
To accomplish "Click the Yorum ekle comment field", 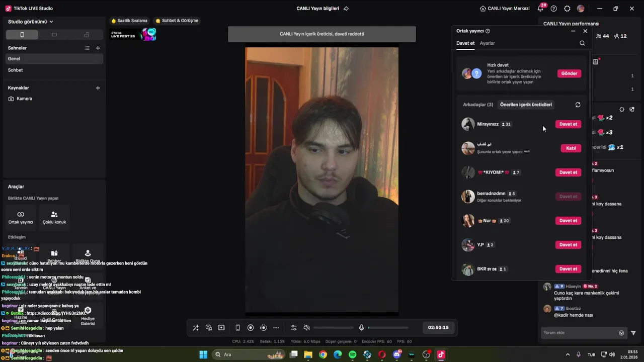I will pos(579,333).
